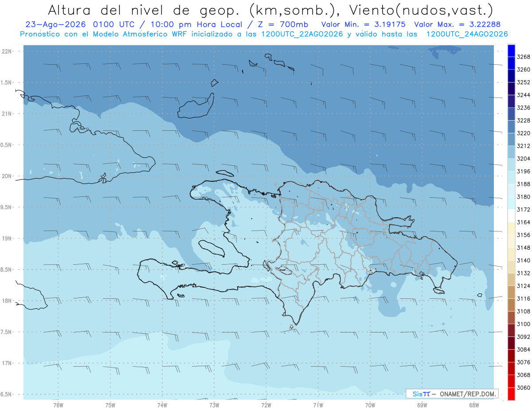The width and height of the screenshot is (532, 411).
Task: Click the 9.5N latitude axis label
Action: click(x=7, y=207)
